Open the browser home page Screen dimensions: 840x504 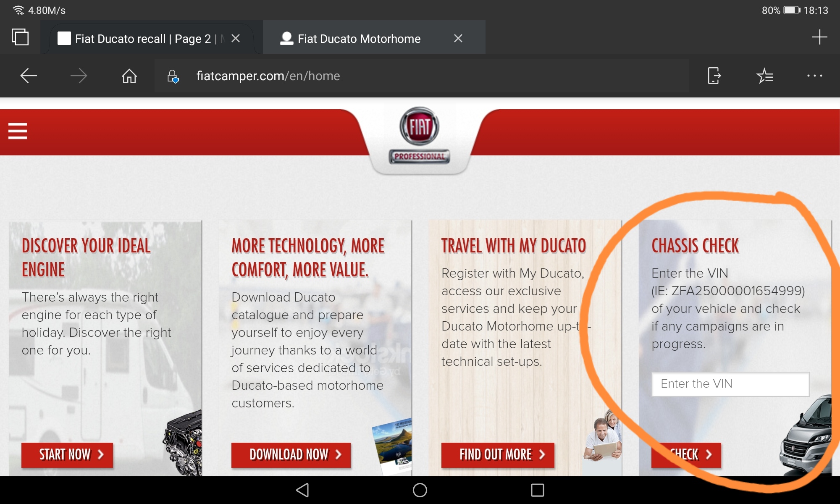[129, 76]
